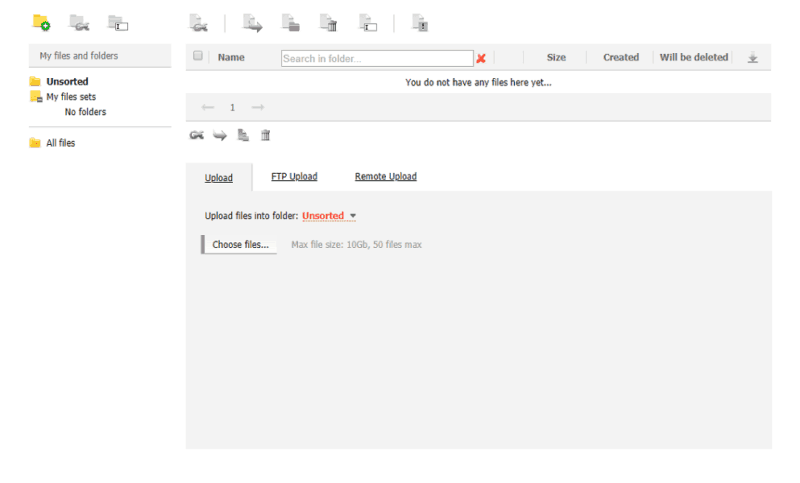
Task: Click the download arrow icon in table header
Action: (x=752, y=58)
